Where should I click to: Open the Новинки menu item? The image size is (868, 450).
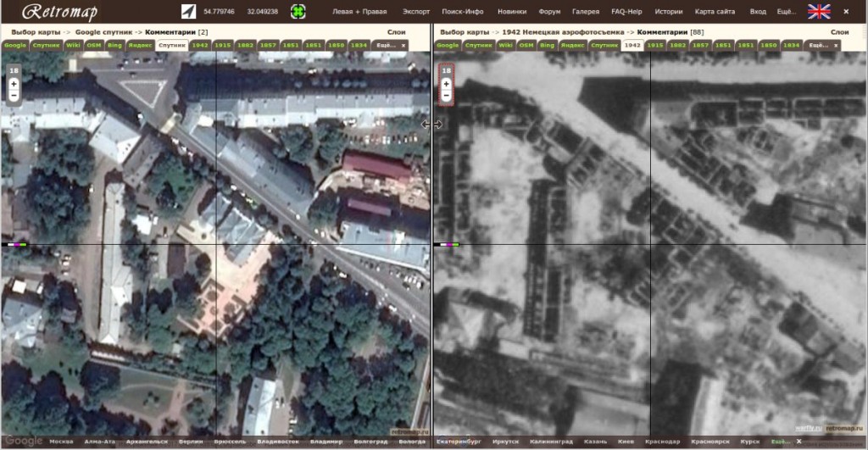[x=511, y=12]
